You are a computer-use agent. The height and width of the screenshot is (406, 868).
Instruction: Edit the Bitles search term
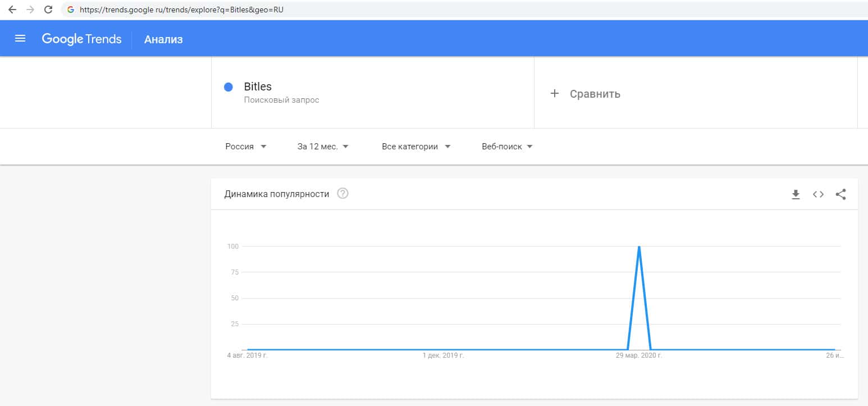(x=258, y=87)
